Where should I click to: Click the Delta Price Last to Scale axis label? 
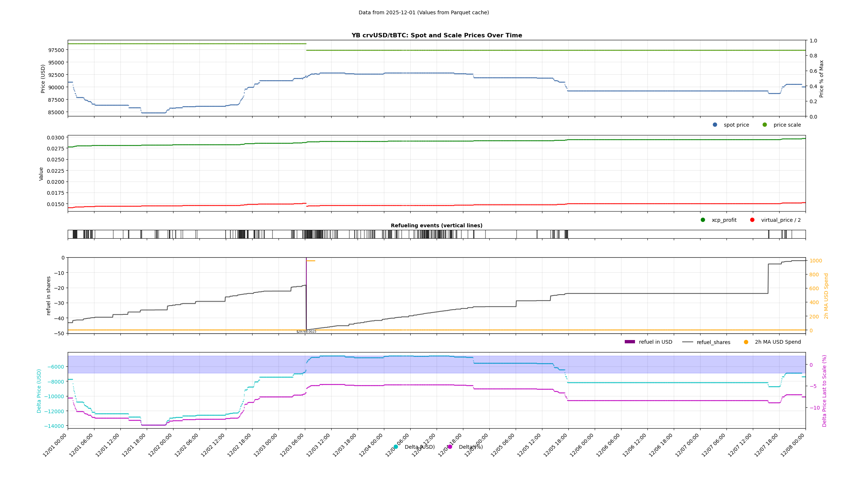[x=825, y=391]
